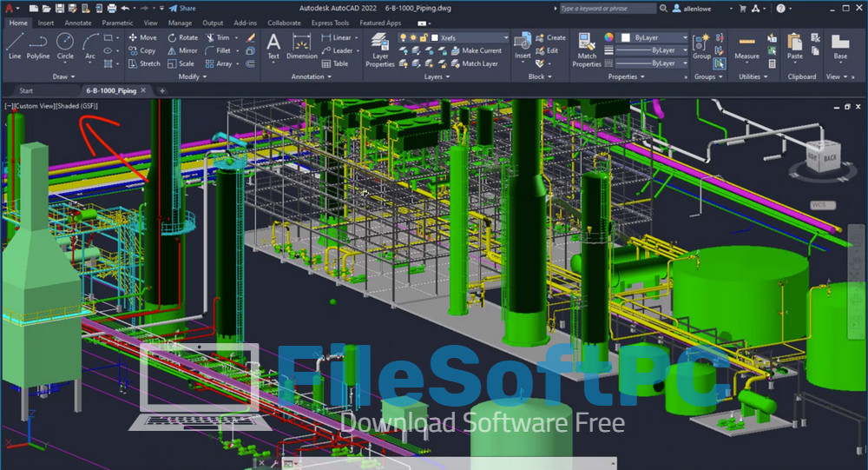Viewport: 868px width, 470px height.
Task: Click the keyword search input field
Action: pyautogui.click(x=607, y=9)
